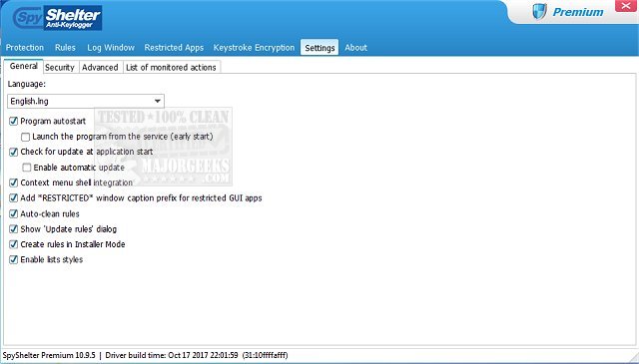Toggle Create rules in Installer Mode
The image size is (639, 364).
pos(13,244)
